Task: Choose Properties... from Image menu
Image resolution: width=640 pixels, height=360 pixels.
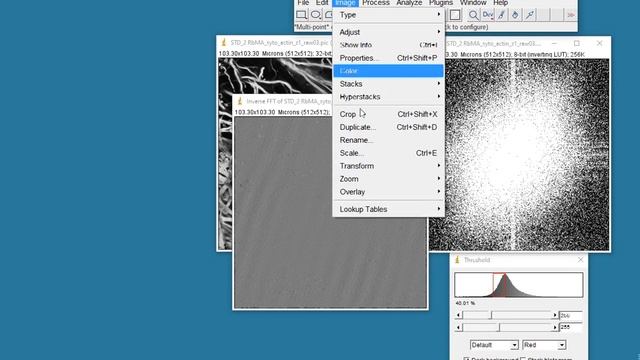Action: pos(388,58)
